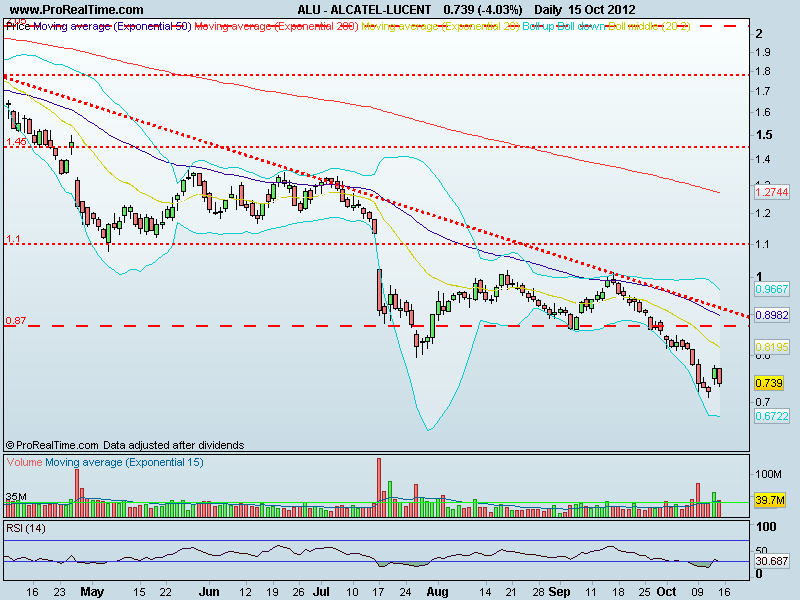The height and width of the screenshot is (600, 800).
Task: Click the price axis tick 1.6
Action: tap(763, 113)
